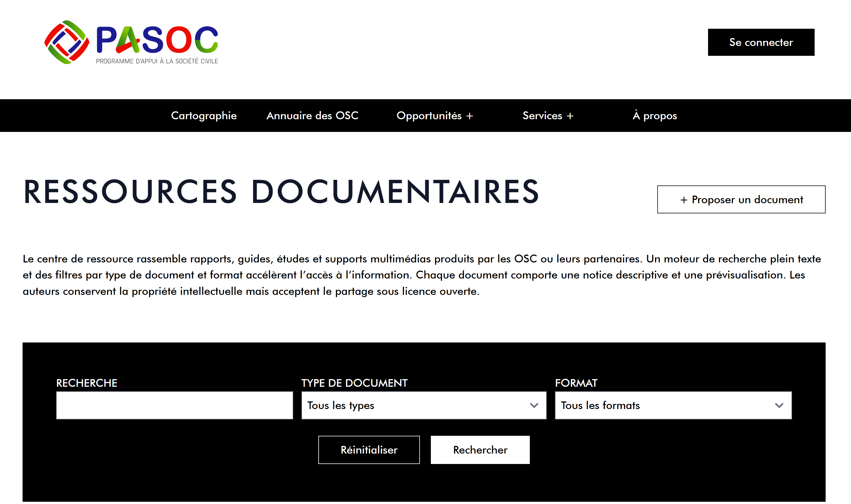This screenshot has width=851, height=504.
Task: Expand the Services menu
Action: click(x=548, y=116)
